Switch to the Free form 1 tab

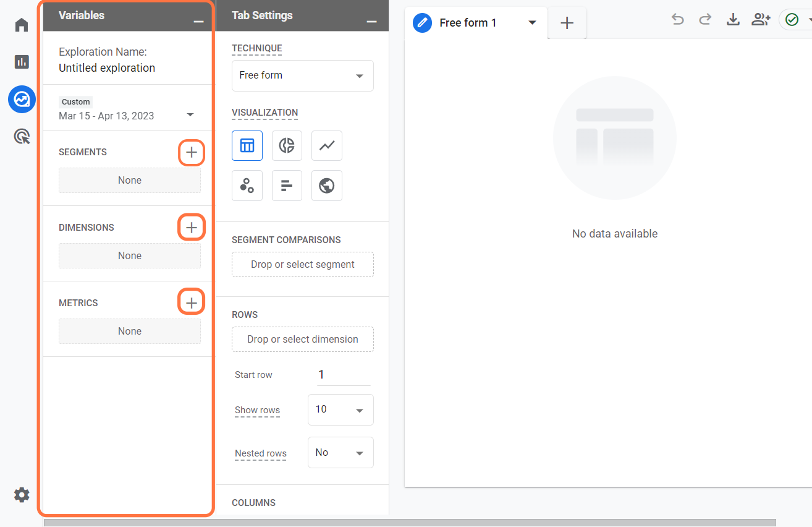pyautogui.click(x=468, y=23)
